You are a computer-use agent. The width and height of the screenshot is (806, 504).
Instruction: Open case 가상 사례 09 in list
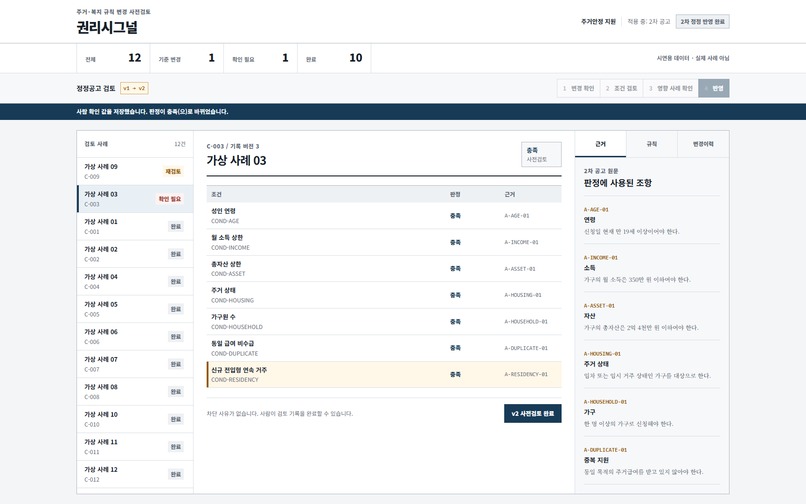pyautogui.click(x=135, y=171)
